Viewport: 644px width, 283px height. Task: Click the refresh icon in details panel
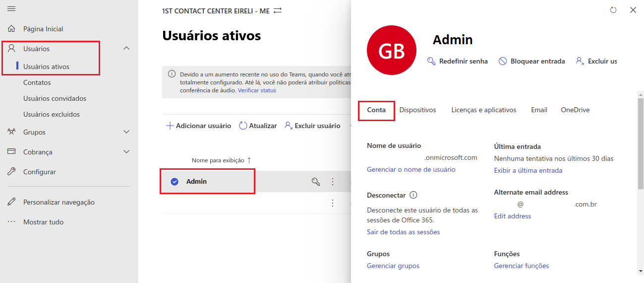(613, 10)
